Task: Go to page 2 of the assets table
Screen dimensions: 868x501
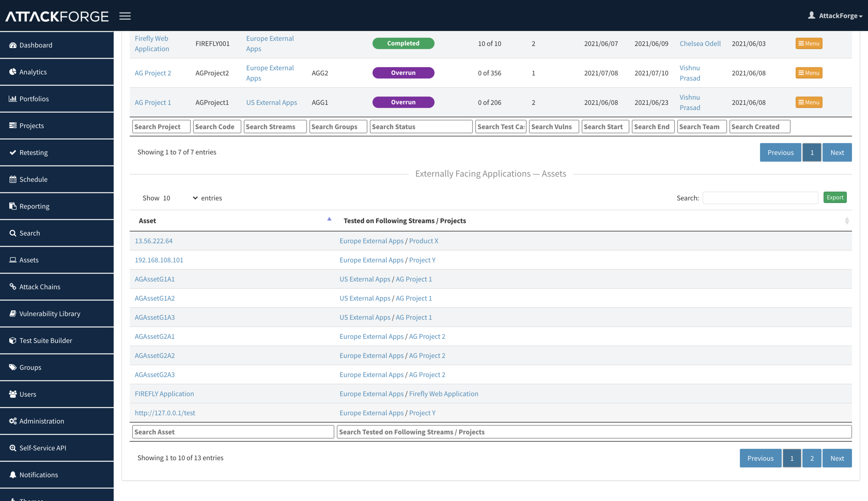Action: coord(812,458)
